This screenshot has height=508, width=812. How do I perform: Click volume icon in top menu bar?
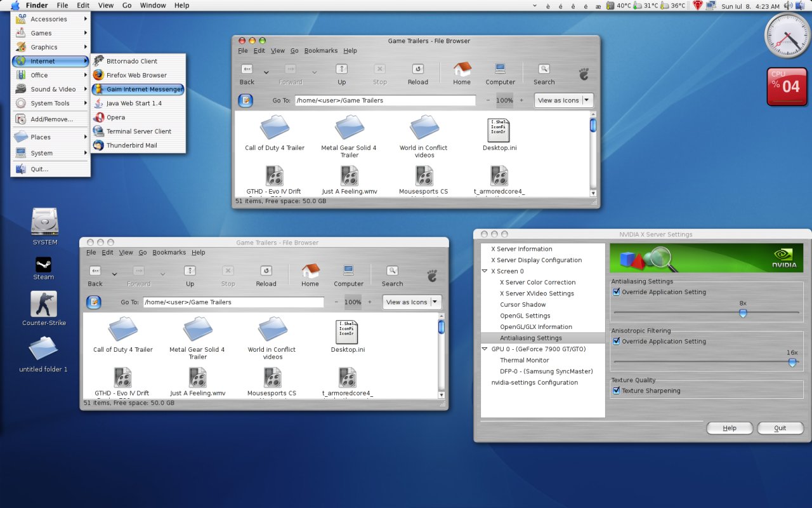click(788, 6)
